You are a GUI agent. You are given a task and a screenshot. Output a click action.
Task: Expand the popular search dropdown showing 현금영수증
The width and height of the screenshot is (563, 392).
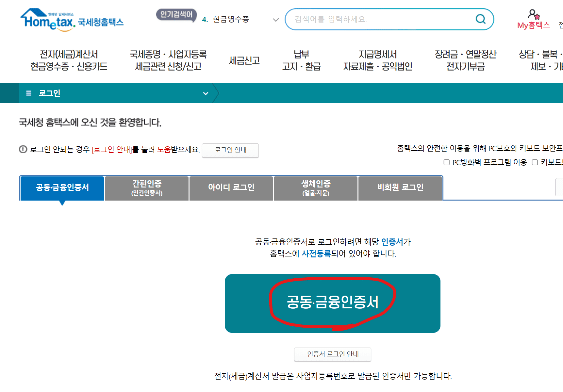[275, 20]
